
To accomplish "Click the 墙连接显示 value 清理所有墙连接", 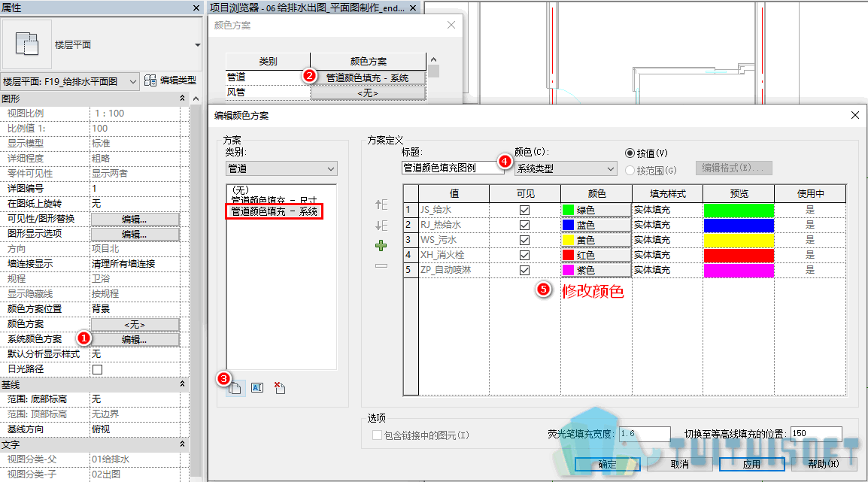I will (x=135, y=264).
